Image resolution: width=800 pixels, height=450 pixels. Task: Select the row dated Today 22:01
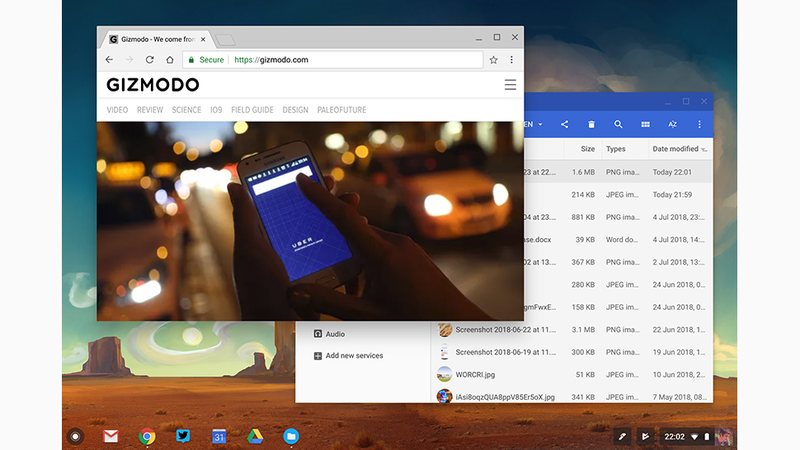point(618,172)
